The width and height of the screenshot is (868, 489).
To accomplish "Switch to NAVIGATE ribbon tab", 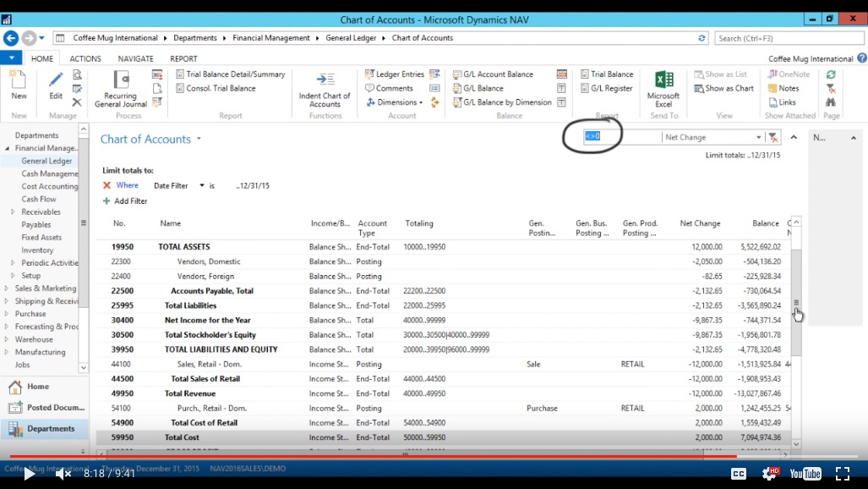I will click(135, 58).
